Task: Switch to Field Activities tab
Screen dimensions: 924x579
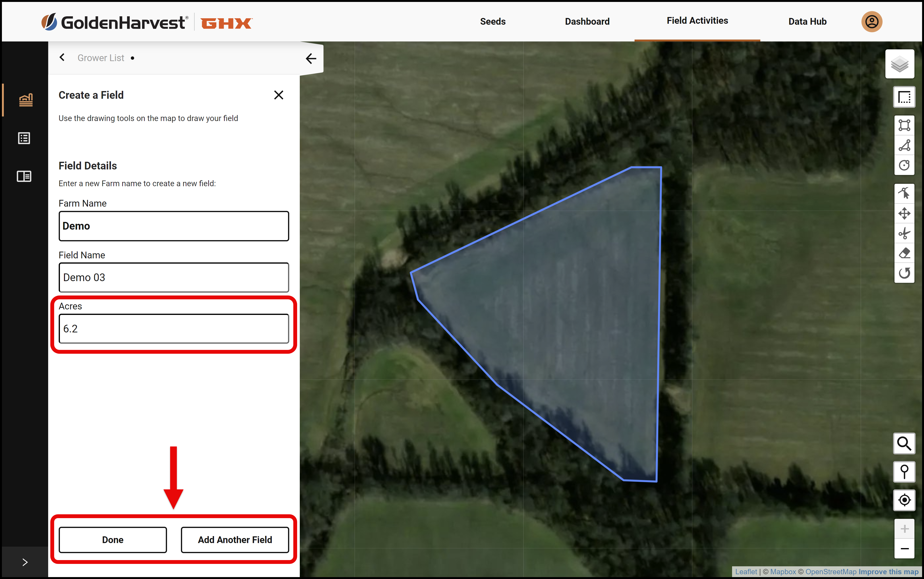Action: [x=697, y=21]
